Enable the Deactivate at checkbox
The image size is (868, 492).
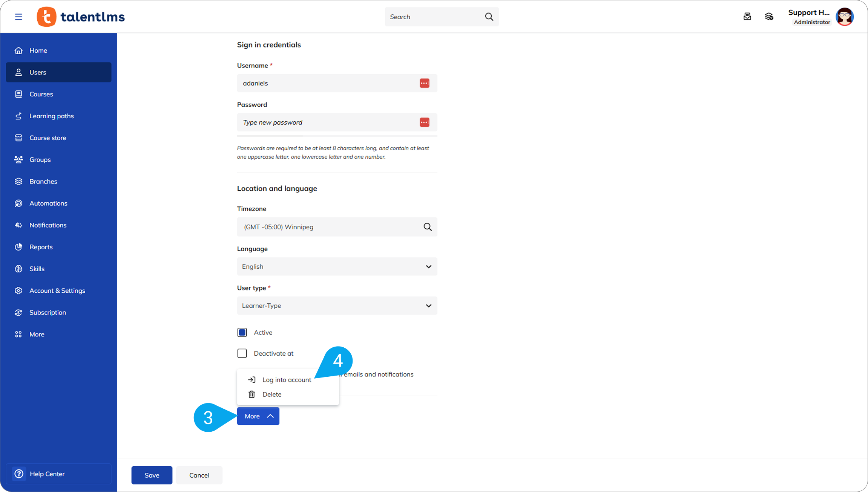pyautogui.click(x=242, y=353)
